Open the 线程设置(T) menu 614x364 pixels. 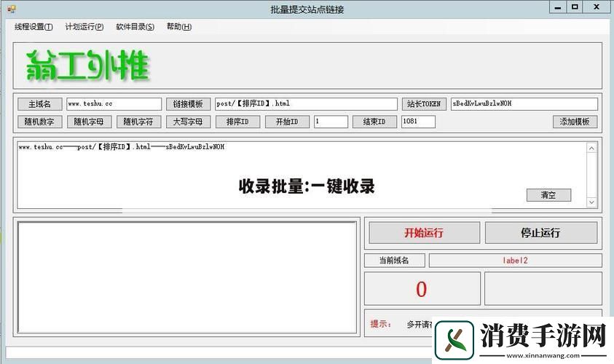(34, 27)
